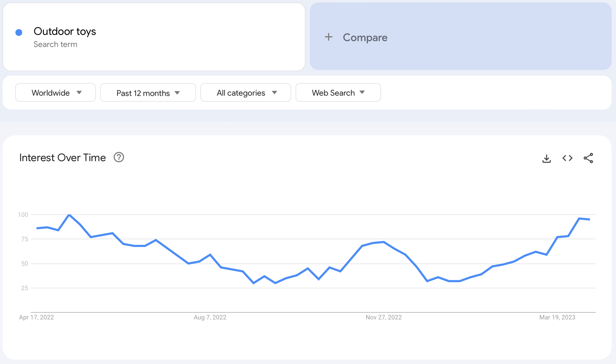The height and width of the screenshot is (364, 616).
Task: Open the Worldwide region dropdown
Action: click(x=55, y=93)
